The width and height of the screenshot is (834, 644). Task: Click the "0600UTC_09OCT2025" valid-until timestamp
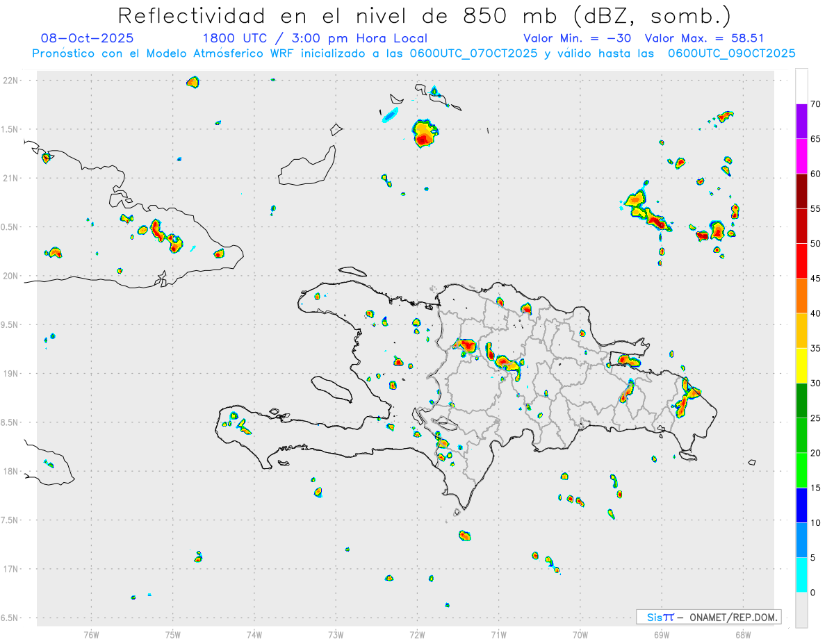732,53
